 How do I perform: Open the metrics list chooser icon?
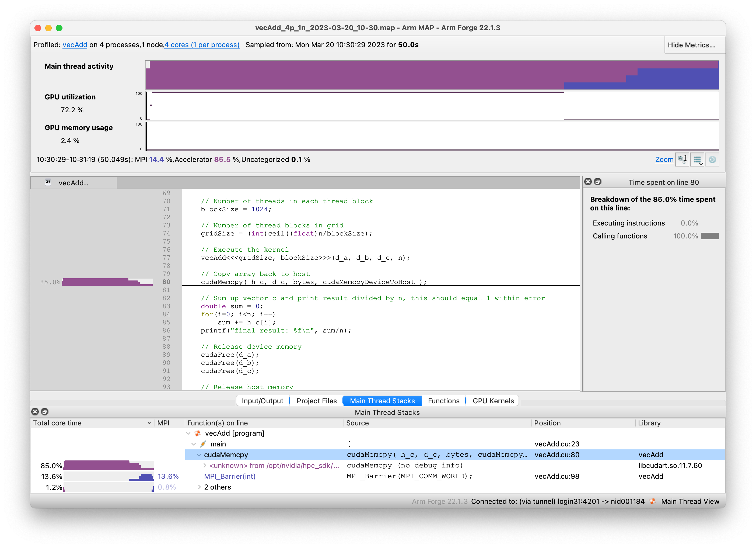(697, 159)
